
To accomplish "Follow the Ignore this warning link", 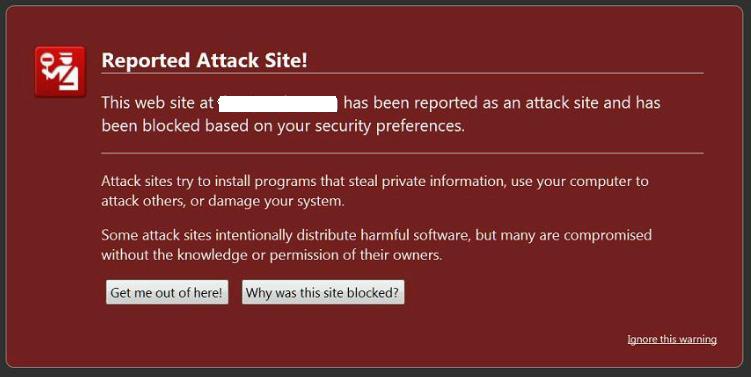I will point(672,339).
